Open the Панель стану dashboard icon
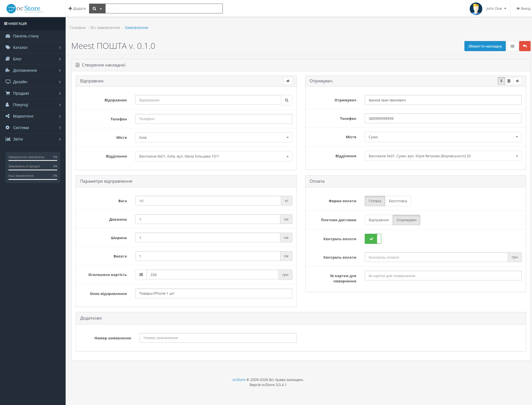This screenshot has height=405, width=532. click(x=8, y=36)
